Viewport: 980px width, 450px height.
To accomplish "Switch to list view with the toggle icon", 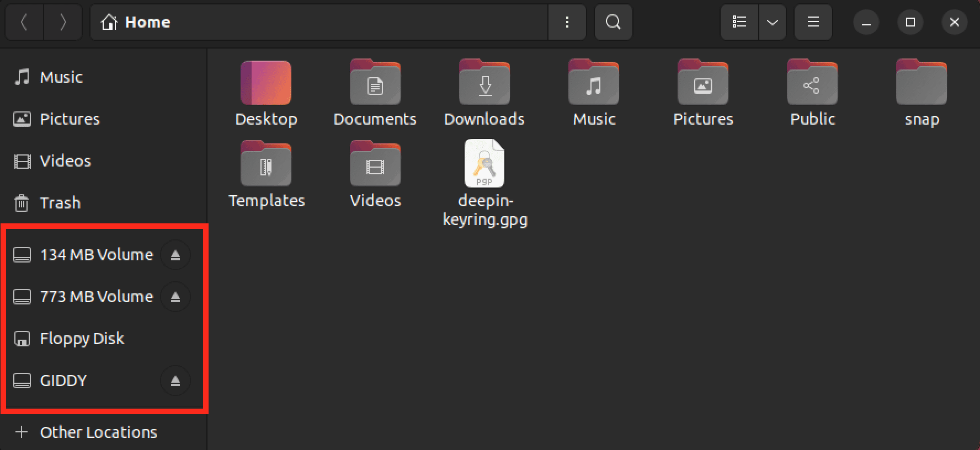I will 739,22.
